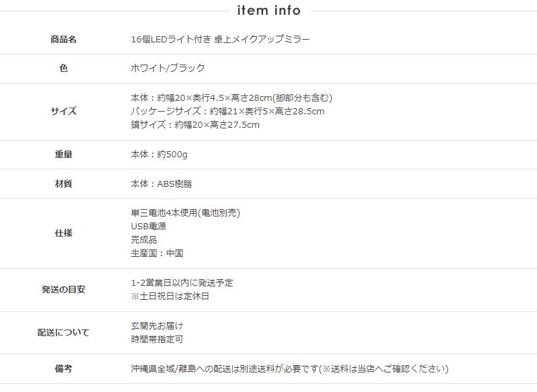Select the 16個LEDライト付き product name text
Viewport: 537px width, 392px height.
pyautogui.click(x=221, y=40)
